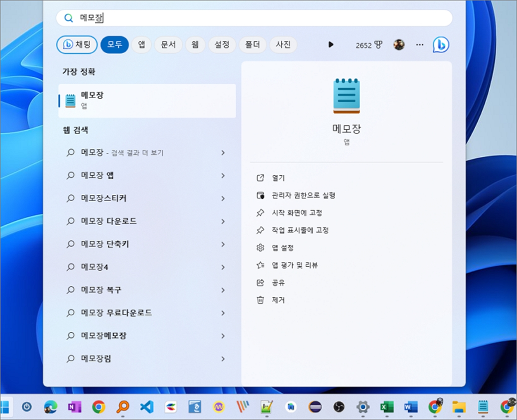Click 제거 to uninstall Notepad

(278, 300)
